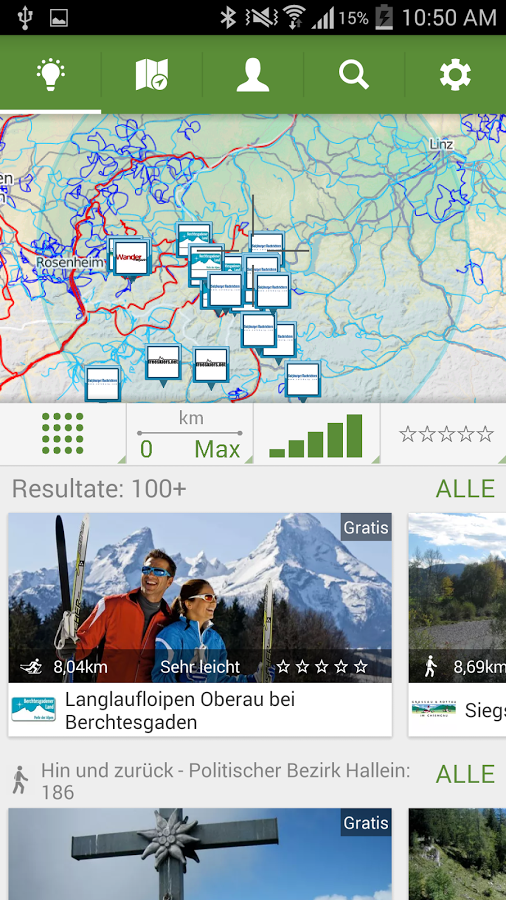
Task: Open the difficulty bars filter
Action: tap(317, 433)
